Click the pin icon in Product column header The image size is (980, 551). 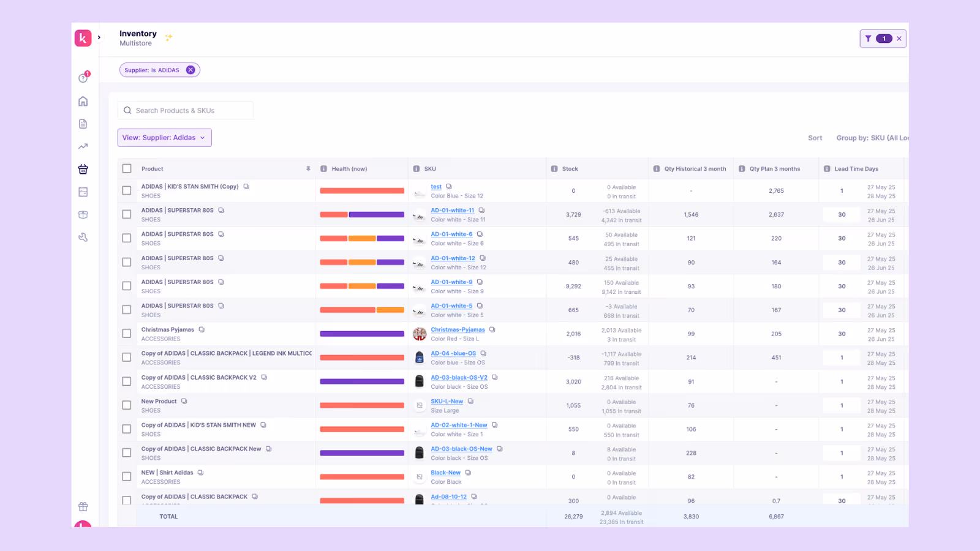[308, 168]
